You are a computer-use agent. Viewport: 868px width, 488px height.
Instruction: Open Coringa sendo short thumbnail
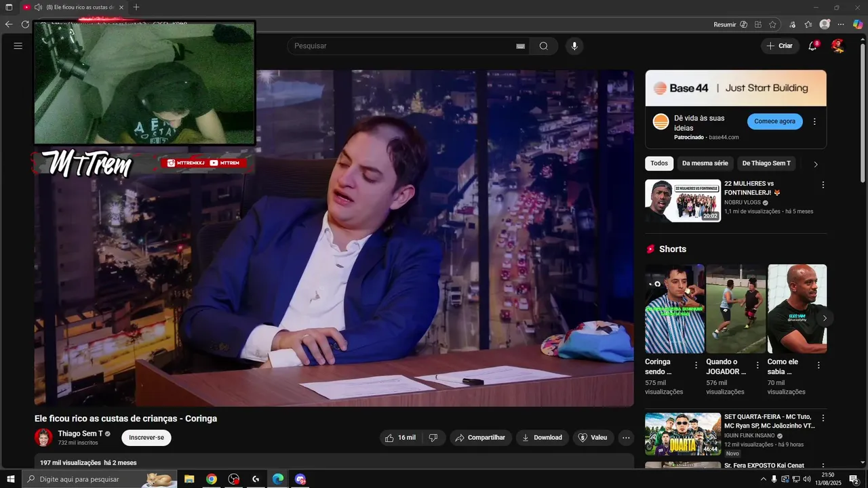(x=675, y=309)
